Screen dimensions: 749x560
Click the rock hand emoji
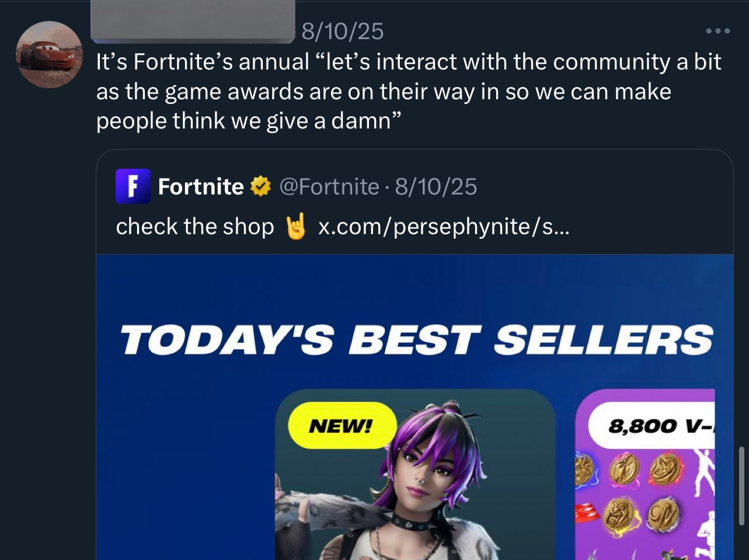point(296,227)
